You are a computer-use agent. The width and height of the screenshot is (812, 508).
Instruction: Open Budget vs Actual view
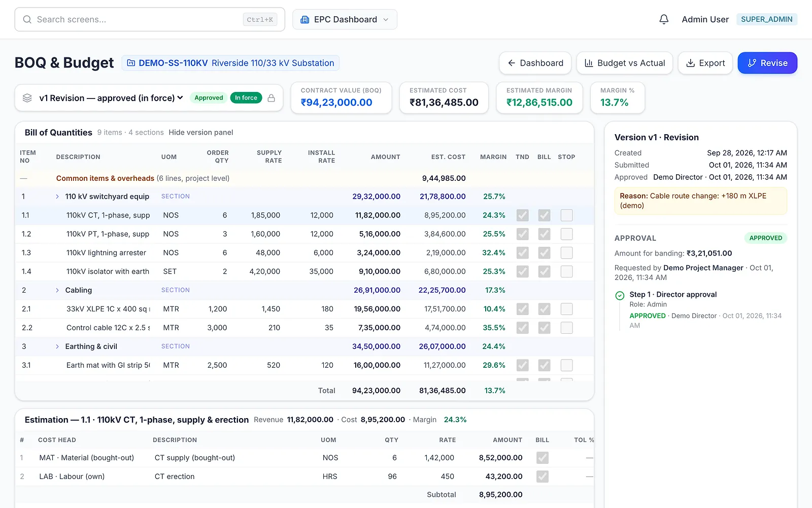pyautogui.click(x=625, y=63)
